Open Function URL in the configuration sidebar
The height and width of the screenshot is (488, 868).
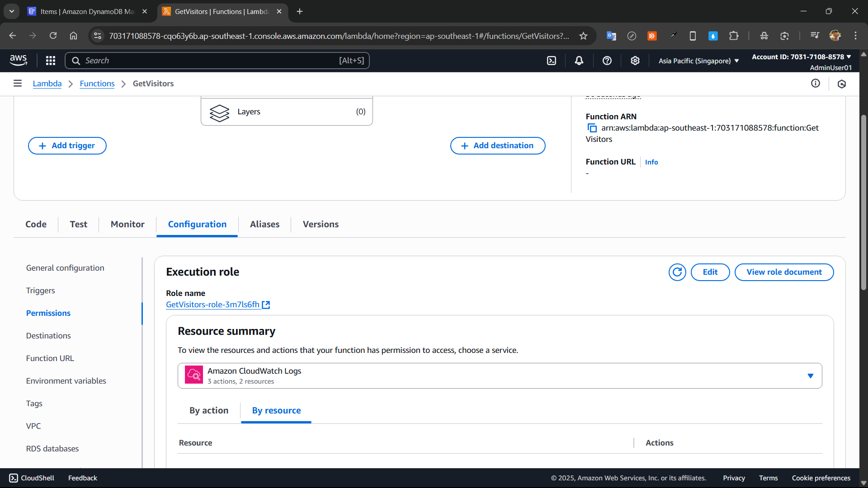coord(50,358)
